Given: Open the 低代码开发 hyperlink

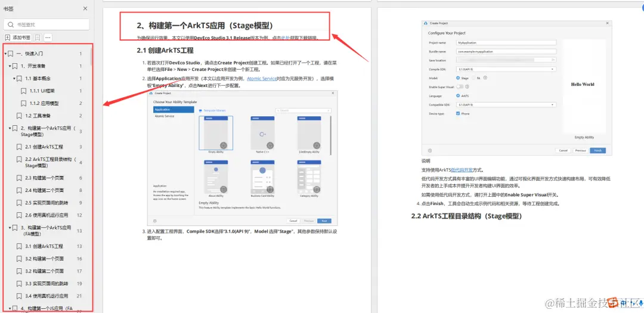Looking at the screenshot, I should click(461, 170).
